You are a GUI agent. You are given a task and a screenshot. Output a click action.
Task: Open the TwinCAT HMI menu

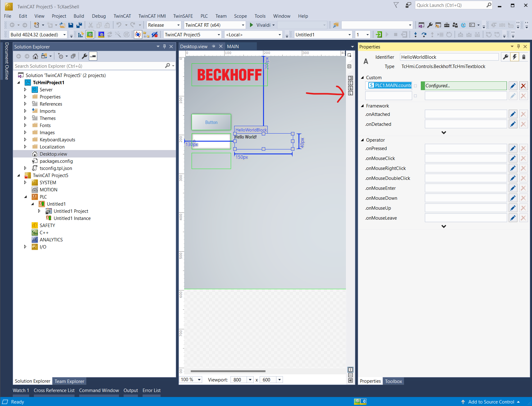[152, 16]
